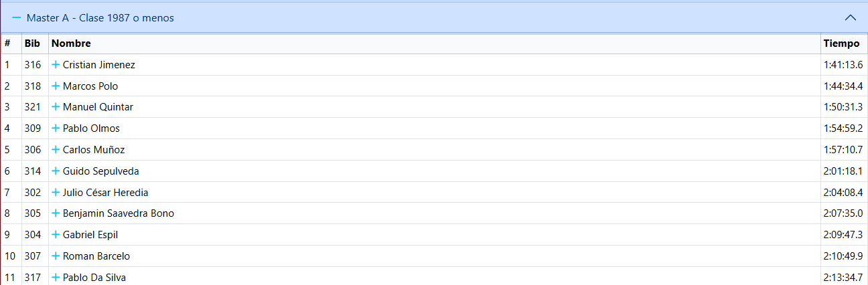
Task: Click the minus icon beside Master A
Action: (x=17, y=18)
